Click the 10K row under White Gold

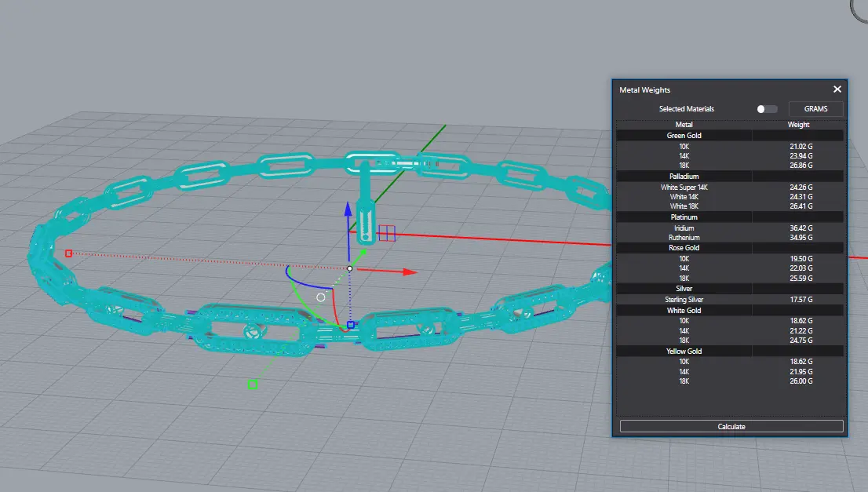[730, 321]
